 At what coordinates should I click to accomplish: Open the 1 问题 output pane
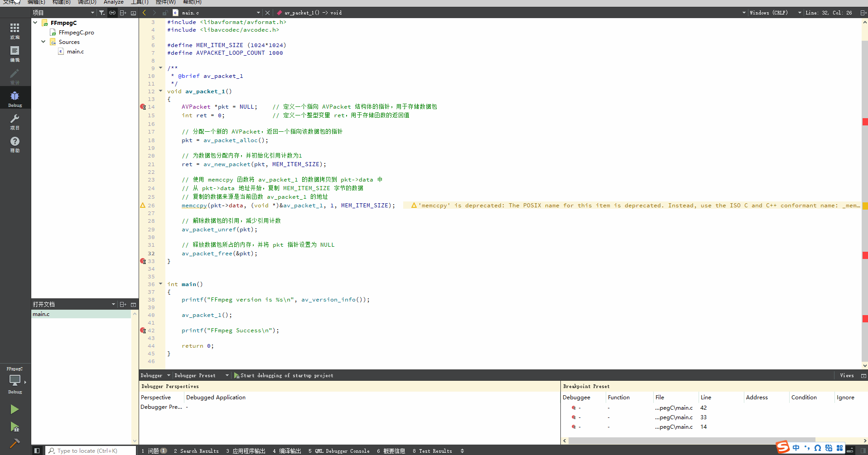click(x=154, y=450)
